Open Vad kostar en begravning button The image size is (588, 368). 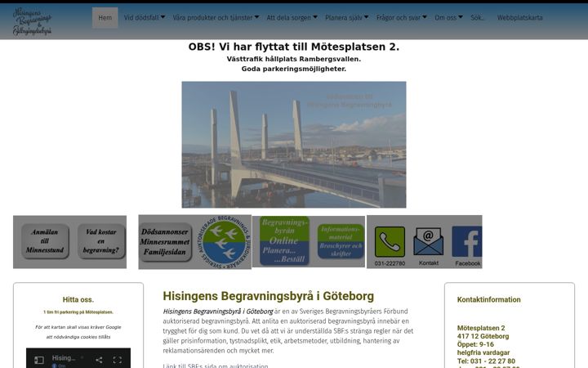coord(101,241)
